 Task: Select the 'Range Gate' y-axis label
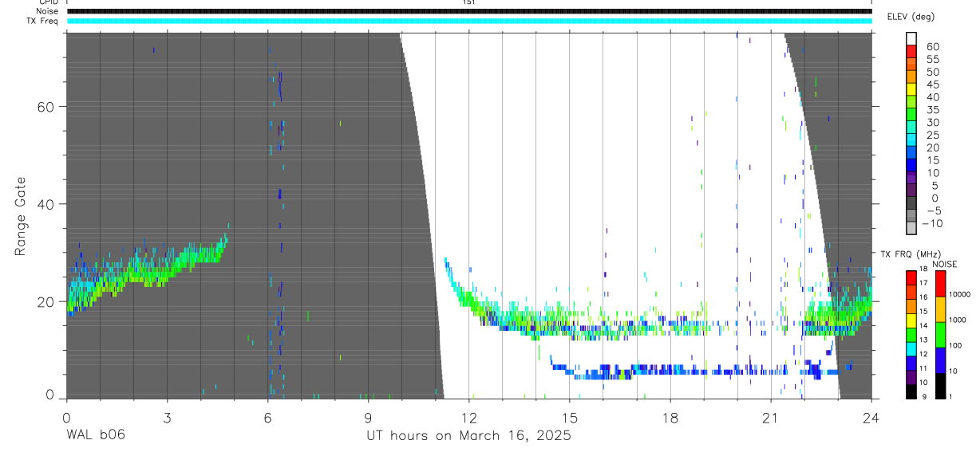click(22, 215)
